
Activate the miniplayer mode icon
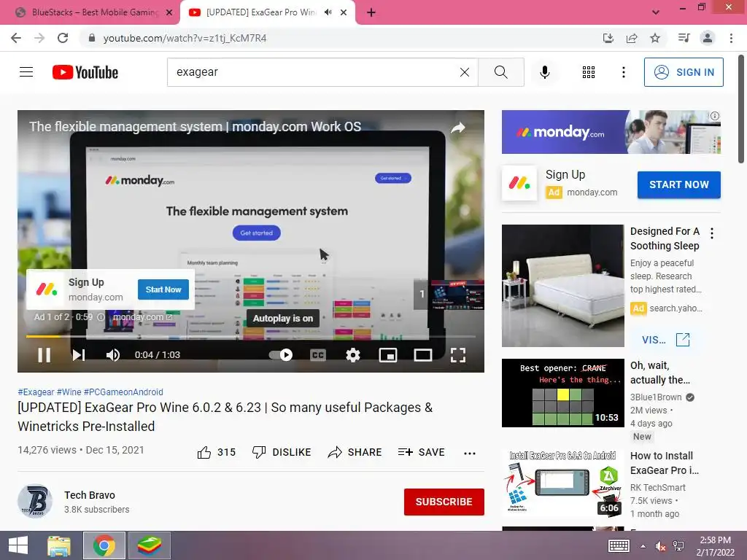point(388,355)
